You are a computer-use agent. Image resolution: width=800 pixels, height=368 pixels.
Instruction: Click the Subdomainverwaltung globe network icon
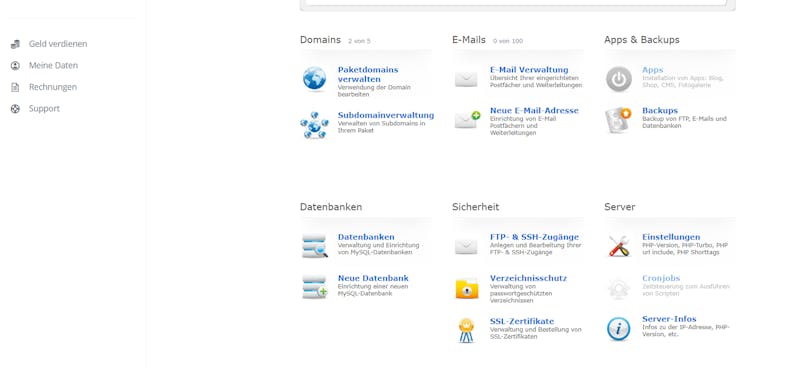[x=314, y=125]
